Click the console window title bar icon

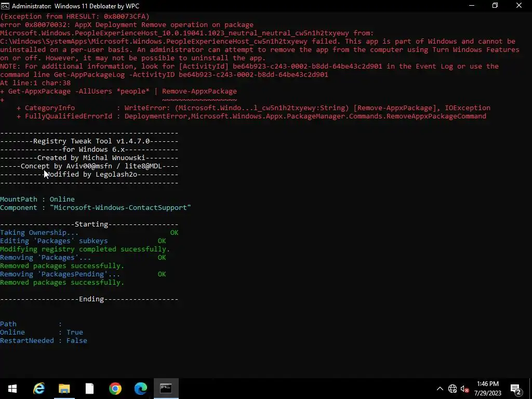(5, 6)
